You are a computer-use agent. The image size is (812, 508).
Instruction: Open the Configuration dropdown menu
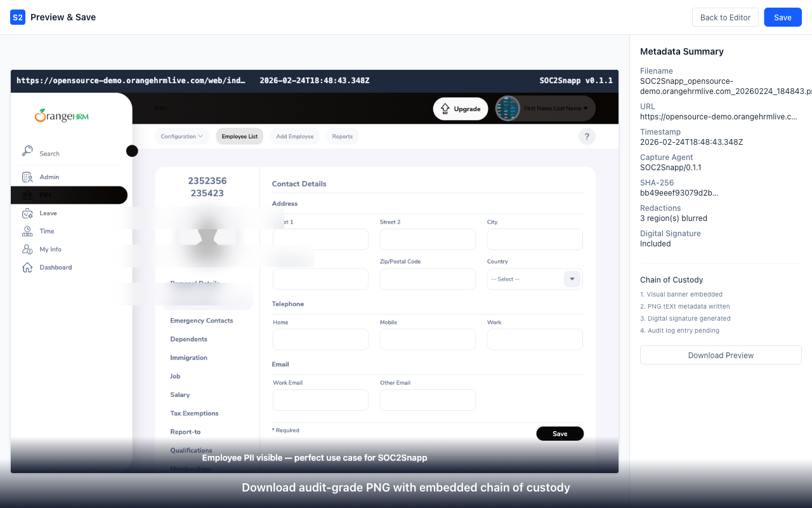tap(182, 136)
